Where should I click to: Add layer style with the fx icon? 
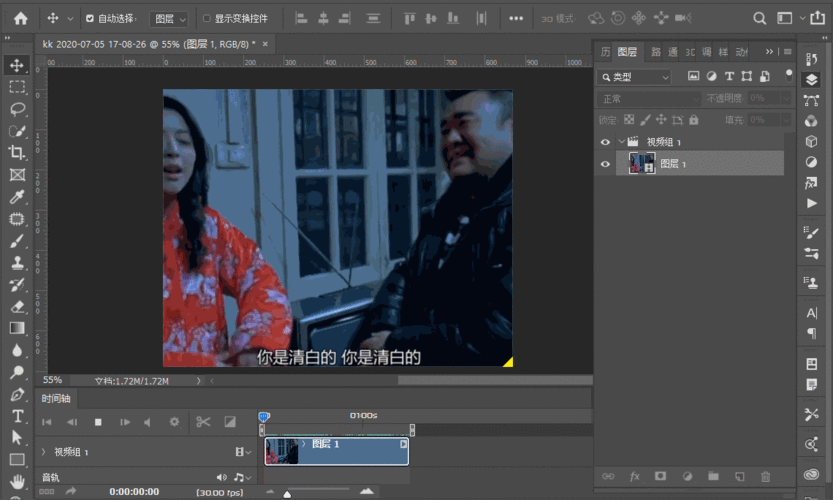[x=634, y=477]
